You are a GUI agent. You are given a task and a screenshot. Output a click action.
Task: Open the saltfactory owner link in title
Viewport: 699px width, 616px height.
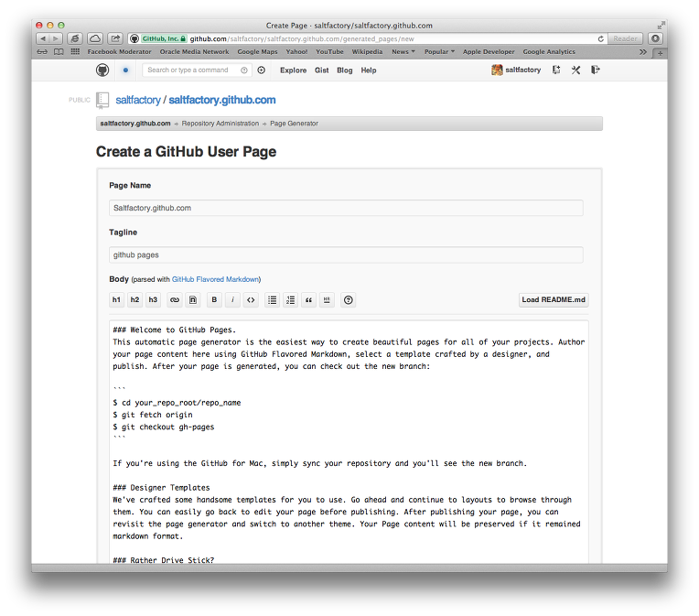pyautogui.click(x=138, y=100)
